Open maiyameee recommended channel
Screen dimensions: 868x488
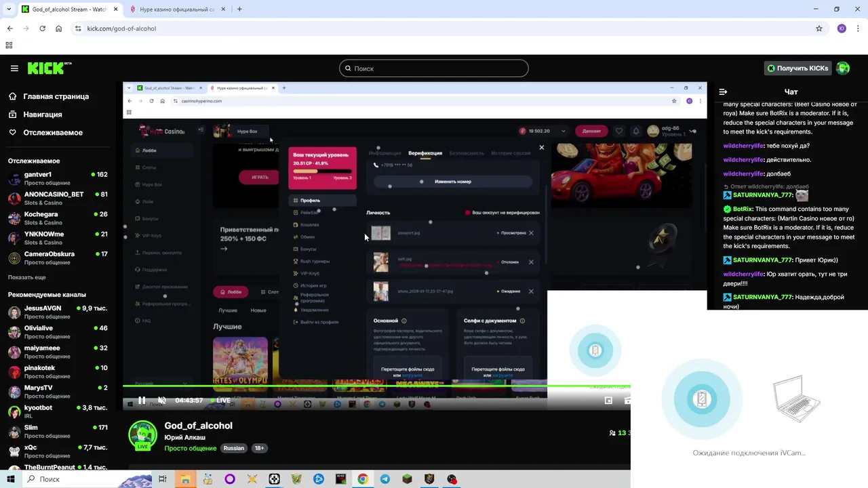tap(58, 352)
